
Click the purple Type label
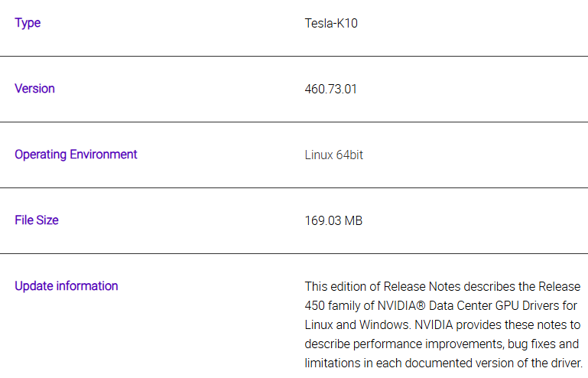pos(28,23)
